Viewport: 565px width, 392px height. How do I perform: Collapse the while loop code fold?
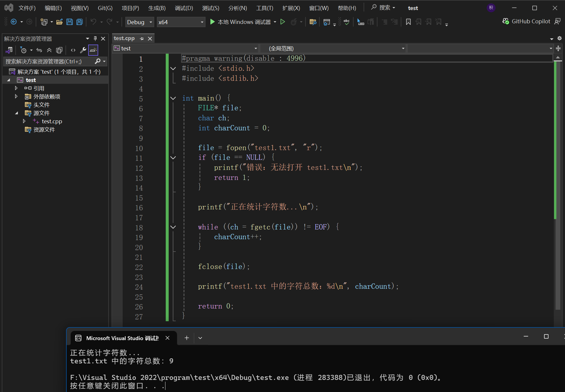pyautogui.click(x=173, y=227)
